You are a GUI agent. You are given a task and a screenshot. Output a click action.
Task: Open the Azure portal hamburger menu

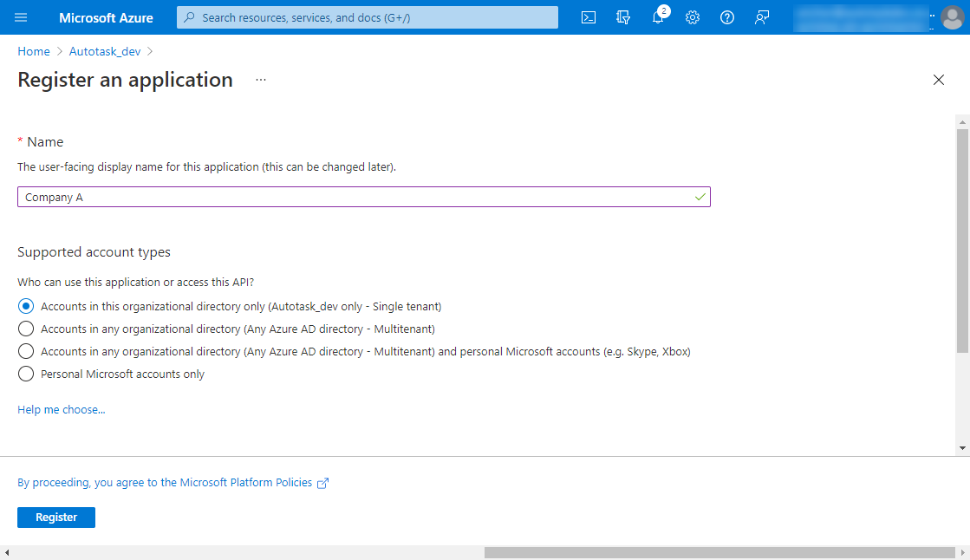22,17
